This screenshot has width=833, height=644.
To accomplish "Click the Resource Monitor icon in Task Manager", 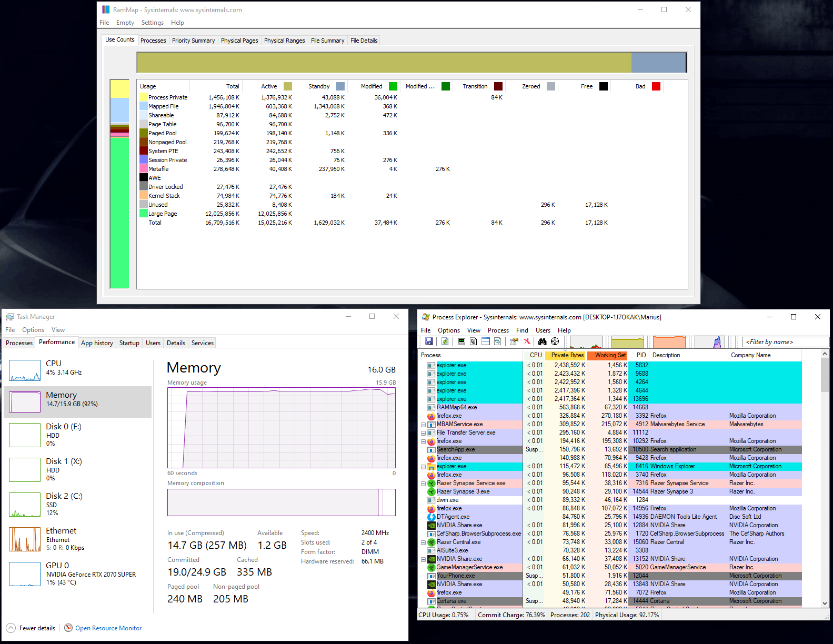I will click(68, 628).
